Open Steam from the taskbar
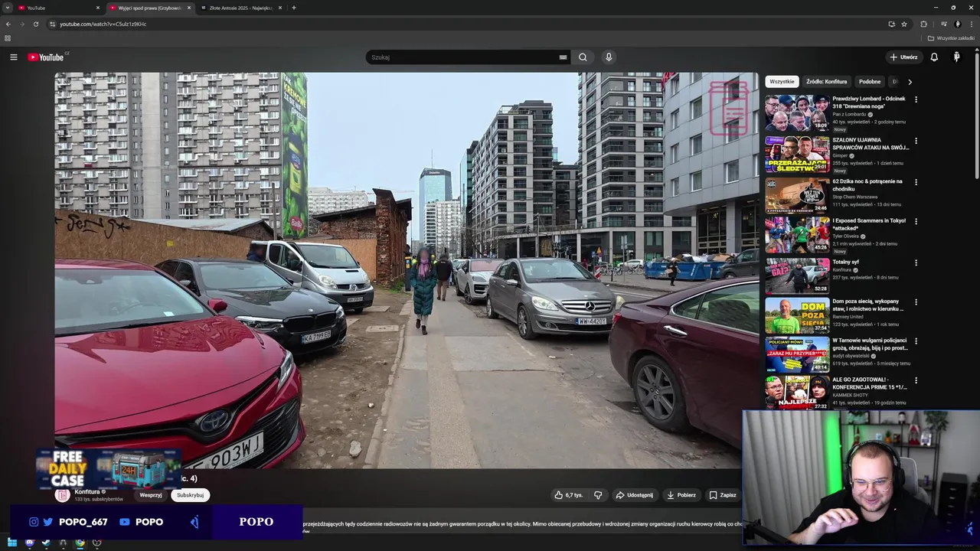Screen dimensions: 980x551 click(x=46, y=543)
